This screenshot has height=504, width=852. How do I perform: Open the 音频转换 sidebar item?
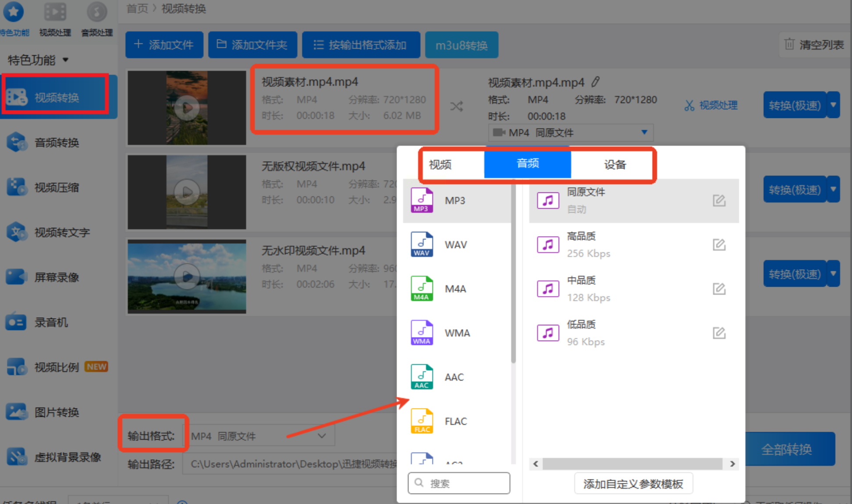(57, 143)
